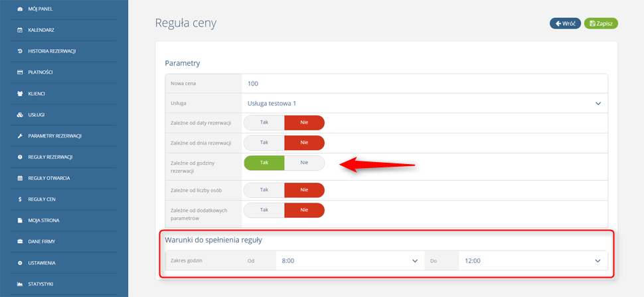The height and width of the screenshot is (297, 644).
Task: Open Reguły otwarcia in sidebar
Action: (48, 178)
